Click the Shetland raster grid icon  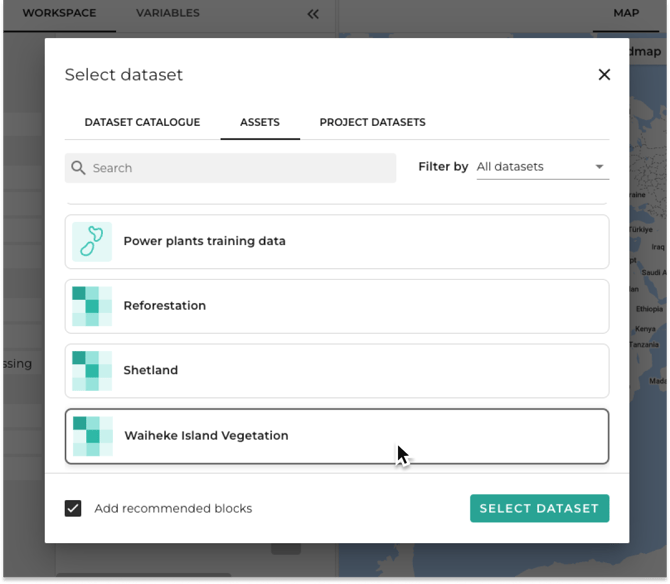92,370
